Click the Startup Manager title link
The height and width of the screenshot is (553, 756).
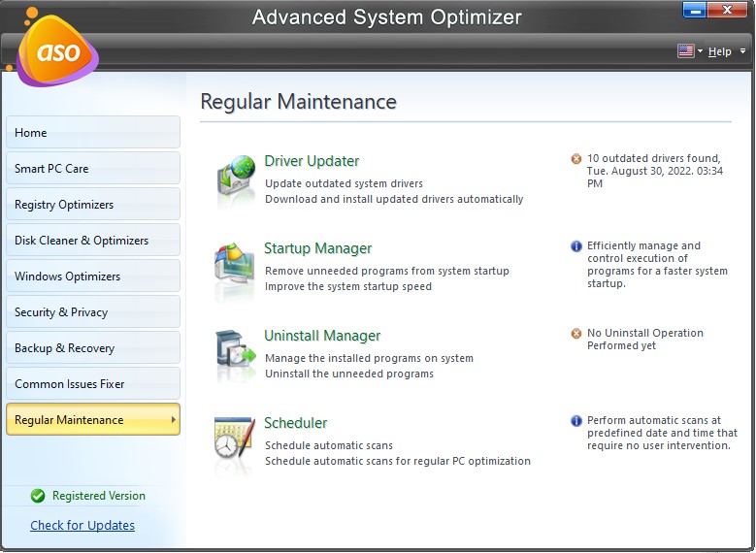(x=317, y=248)
